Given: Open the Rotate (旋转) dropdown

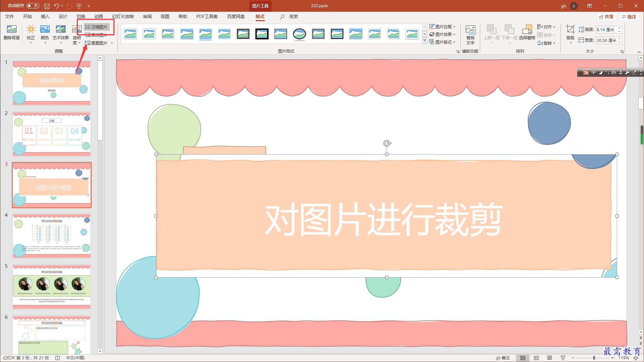Looking at the screenshot, I should click(547, 43).
